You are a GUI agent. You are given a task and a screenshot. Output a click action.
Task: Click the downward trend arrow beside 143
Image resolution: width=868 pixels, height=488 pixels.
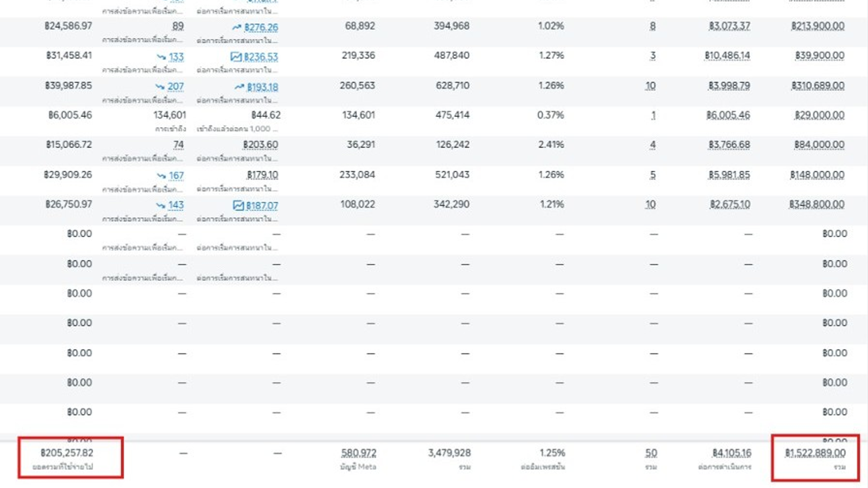tap(161, 205)
